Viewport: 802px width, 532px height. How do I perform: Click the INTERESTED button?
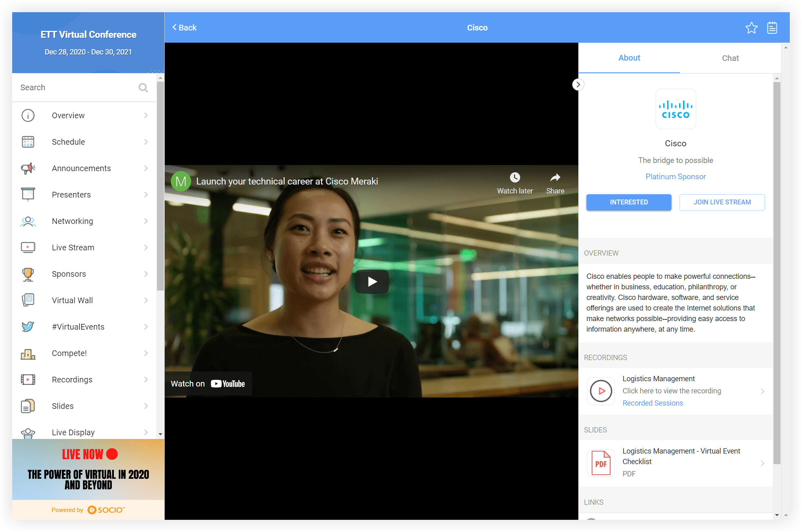click(x=629, y=202)
